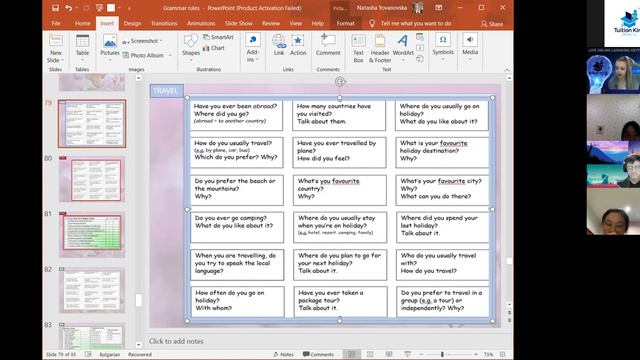640x360 pixels.
Task: Collapse the ribbon with the chevron
Action: point(507,70)
